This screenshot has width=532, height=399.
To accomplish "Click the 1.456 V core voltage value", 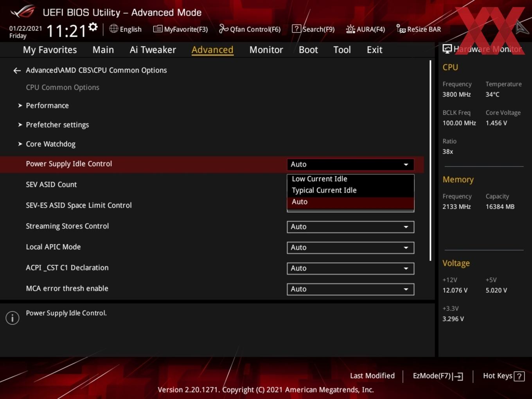I will point(496,123).
